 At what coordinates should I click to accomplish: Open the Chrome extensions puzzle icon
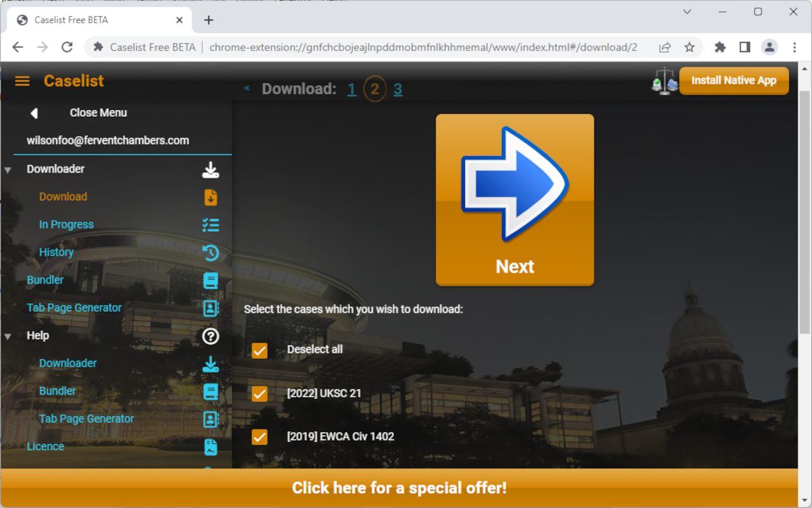(x=719, y=47)
